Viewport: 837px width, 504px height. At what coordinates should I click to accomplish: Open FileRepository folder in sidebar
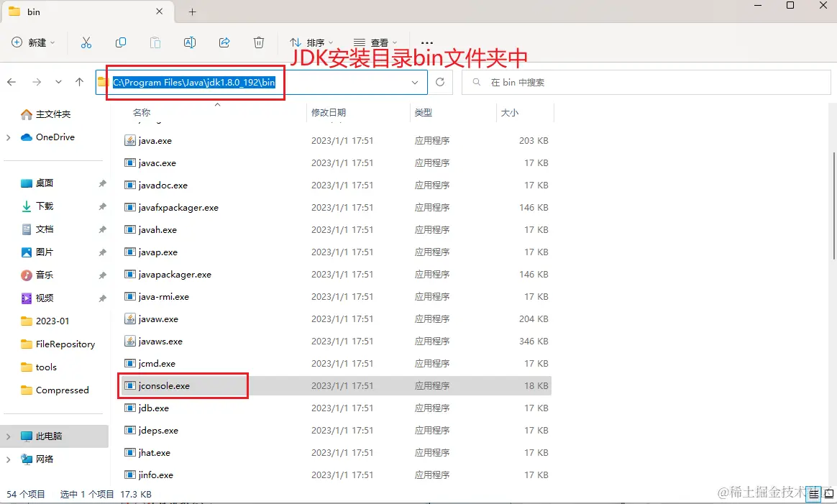(58, 344)
